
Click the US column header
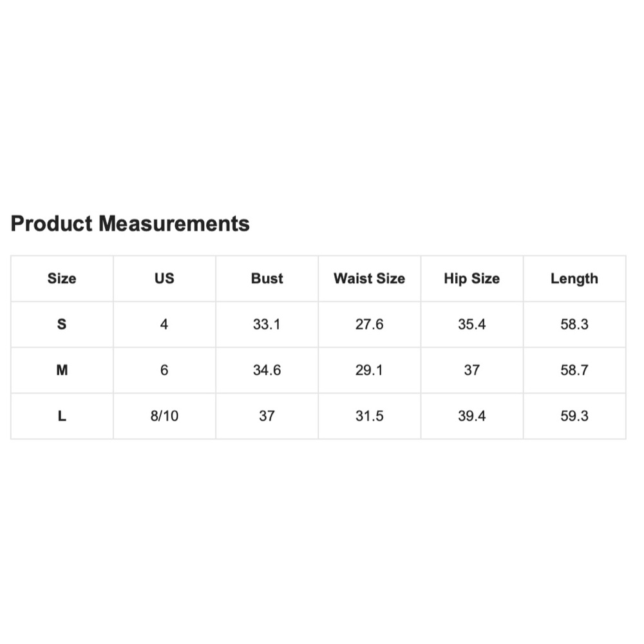click(164, 279)
